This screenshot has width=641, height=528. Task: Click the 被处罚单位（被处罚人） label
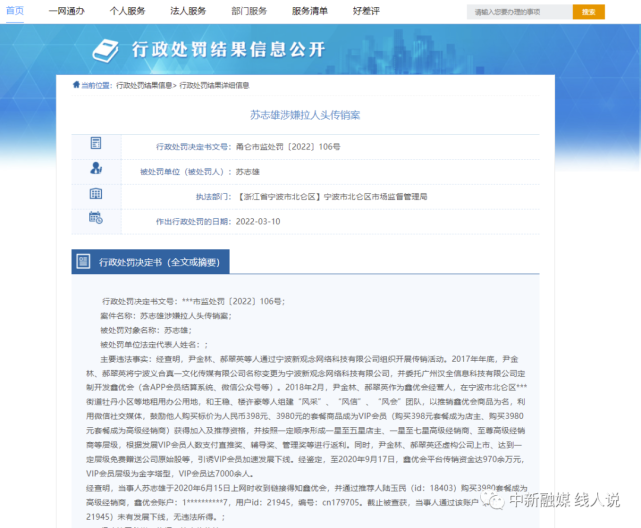pos(186,172)
